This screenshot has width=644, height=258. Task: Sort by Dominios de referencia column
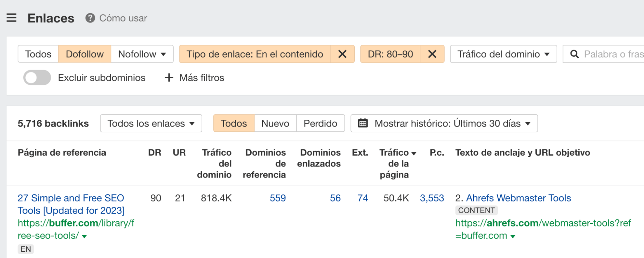(x=264, y=164)
